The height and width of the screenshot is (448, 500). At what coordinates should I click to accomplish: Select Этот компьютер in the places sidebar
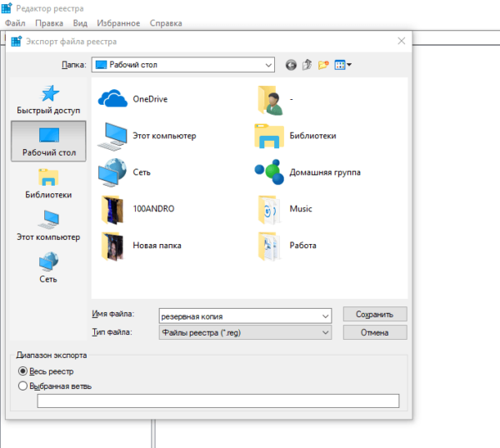point(48,226)
